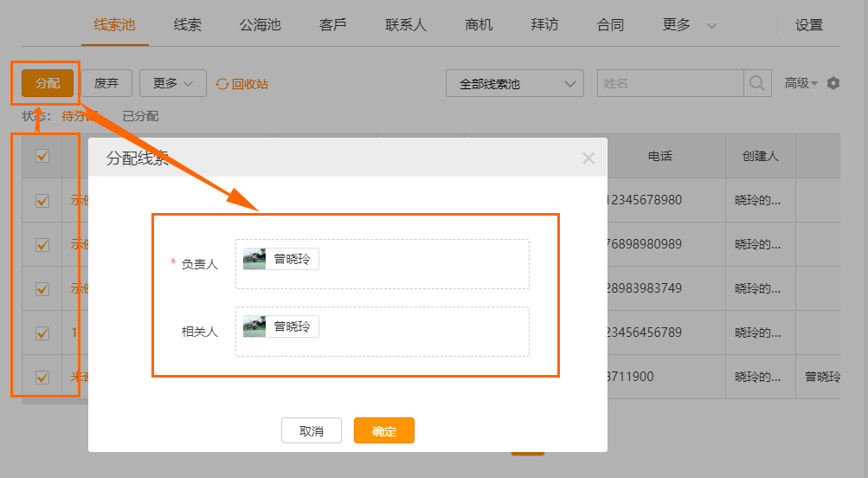Viewport: 868px width, 478px height.
Task: Uncheck the row with phone 76898980989
Action: tap(42, 245)
